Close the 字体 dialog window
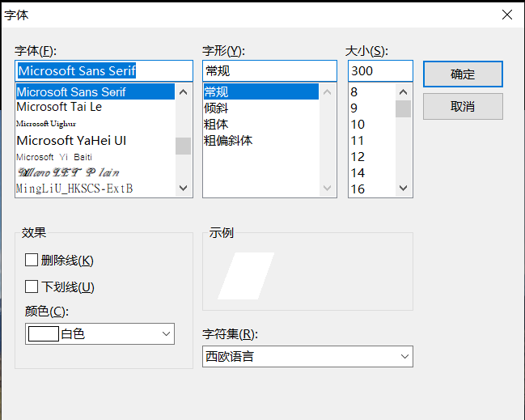 click(x=507, y=15)
